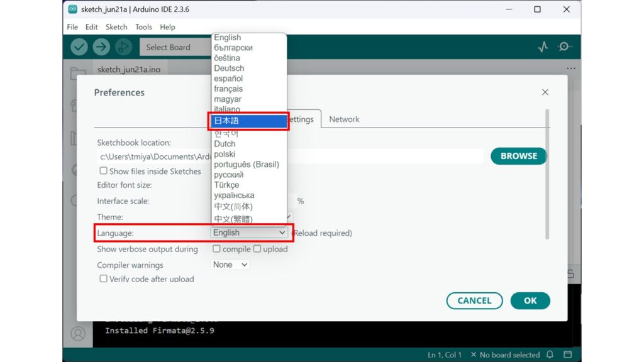The width and height of the screenshot is (644, 362).
Task: Open the Compiler warnings dropdown
Action: point(230,265)
